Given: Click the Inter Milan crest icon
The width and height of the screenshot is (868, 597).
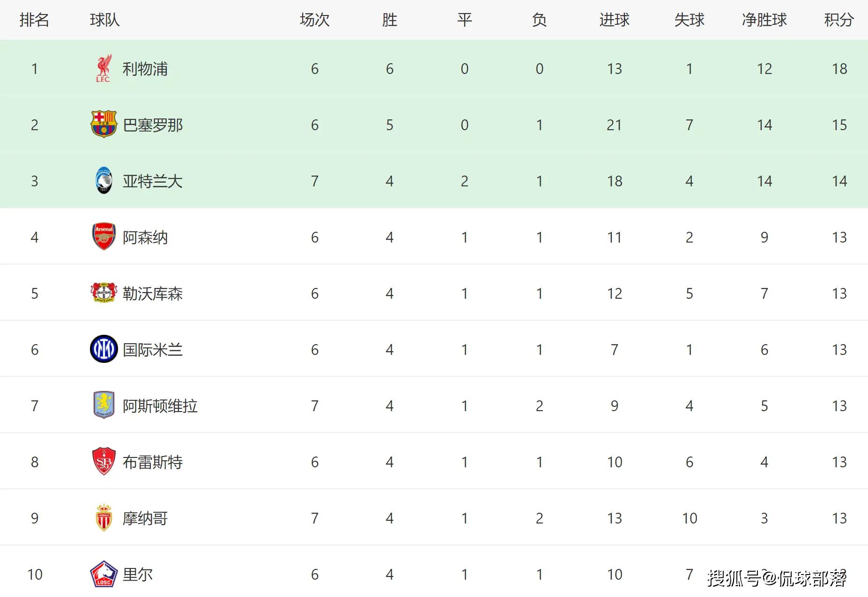Looking at the screenshot, I should [104, 349].
